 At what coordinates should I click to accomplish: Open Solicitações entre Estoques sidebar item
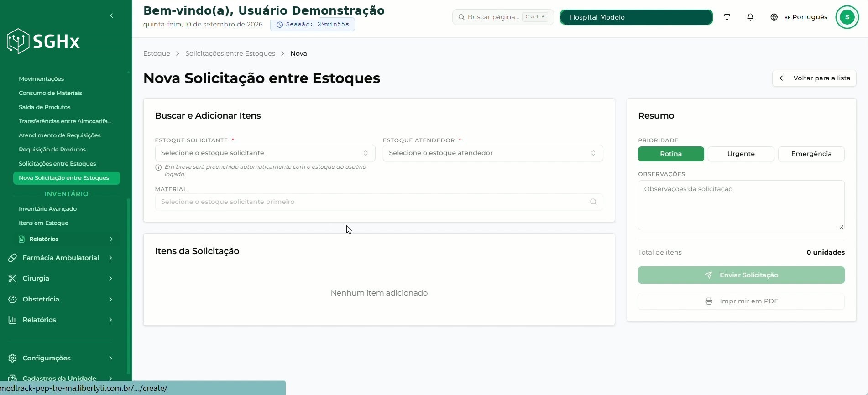[x=57, y=164]
